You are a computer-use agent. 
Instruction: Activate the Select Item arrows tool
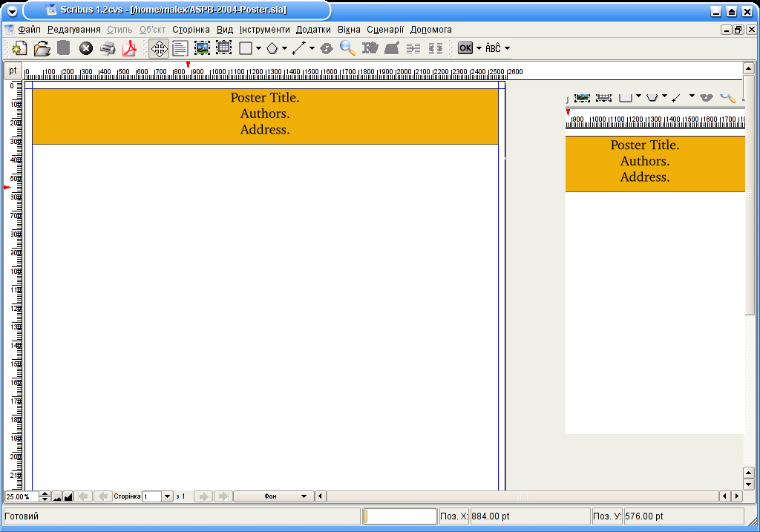159,48
